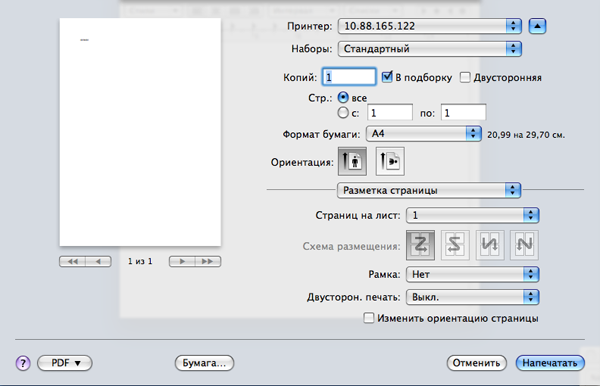Screen dimensions: 600x386
Task: Click the '20,99 на 29,70 см.' text
Action: [526, 135]
